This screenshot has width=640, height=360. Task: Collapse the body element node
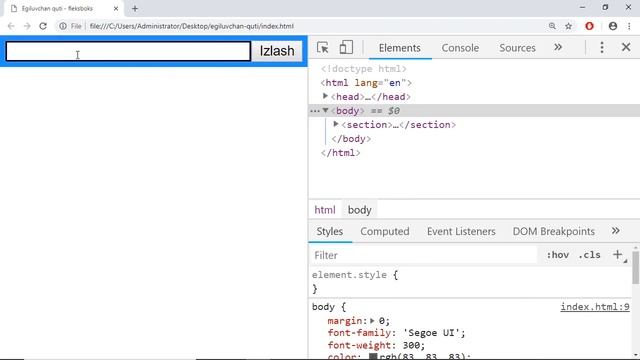click(x=325, y=110)
